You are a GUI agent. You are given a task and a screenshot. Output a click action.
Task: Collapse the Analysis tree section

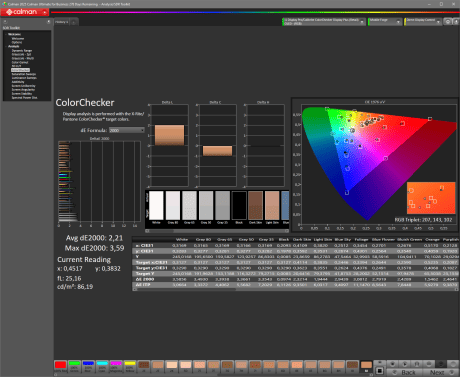pos(6,47)
